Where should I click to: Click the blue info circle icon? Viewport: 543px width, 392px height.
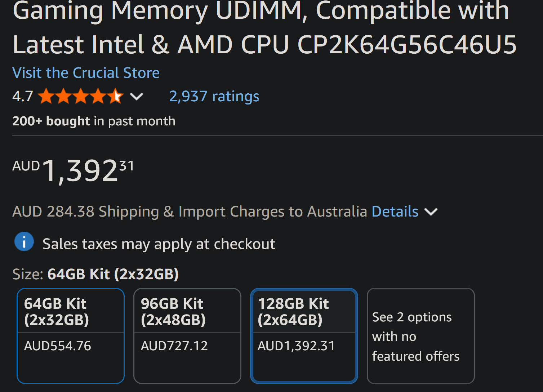pos(24,242)
